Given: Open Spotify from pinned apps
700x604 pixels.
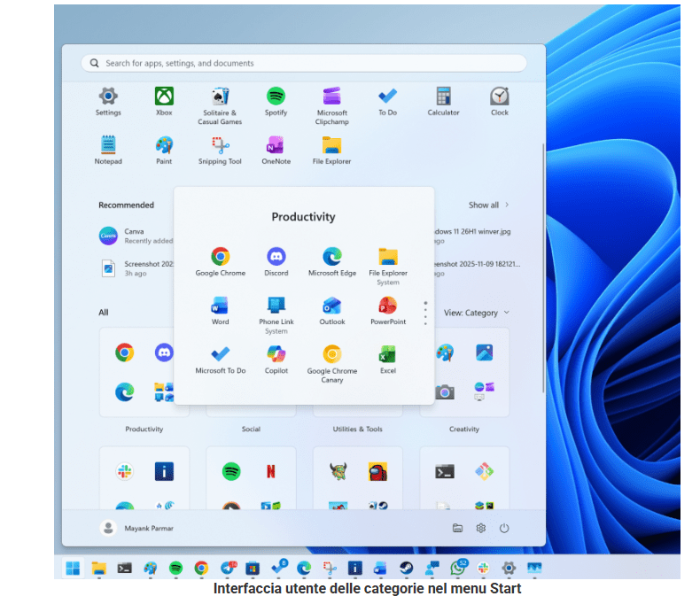Looking at the screenshot, I should tap(276, 97).
